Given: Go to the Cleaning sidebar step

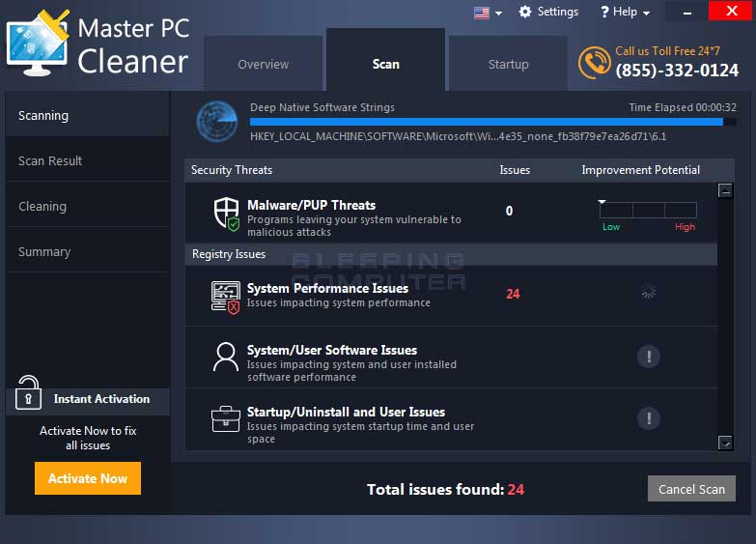Looking at the screenshot, I should click(88, 206).
